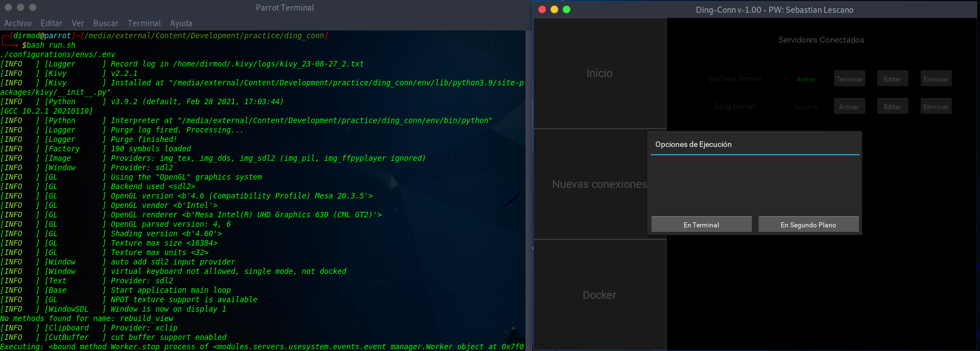Open the Ayuda menu in Parrot Terminal
Image resolution: width=980 pixels, height=351 pixels.
[x=181, y=23]
